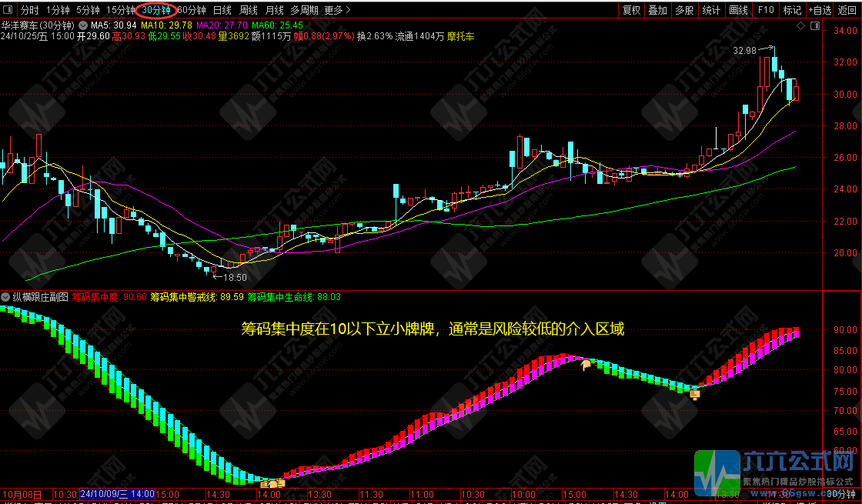Toggle the right side panel icon
This screenshot has width=862, height=504.
815,26
